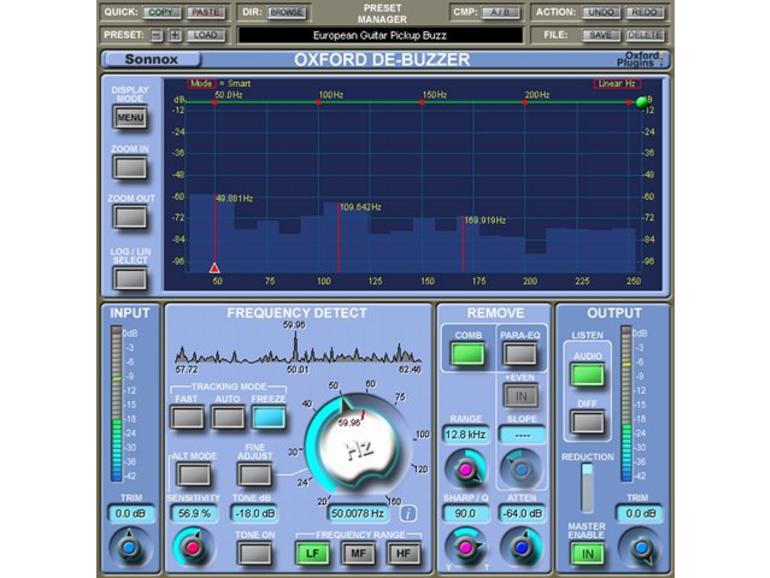Toggle the A/B compare button
770x578 pixels.
tap(499, 12)
